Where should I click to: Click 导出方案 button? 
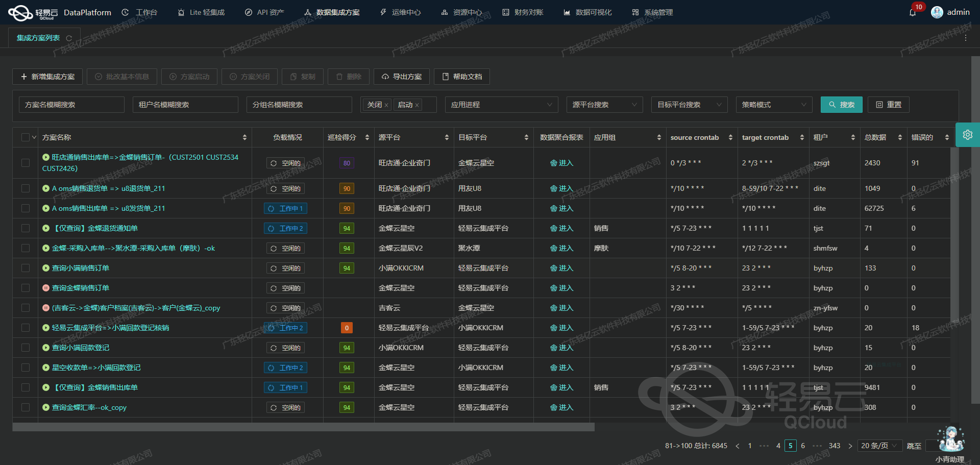(x=402, y=77)
